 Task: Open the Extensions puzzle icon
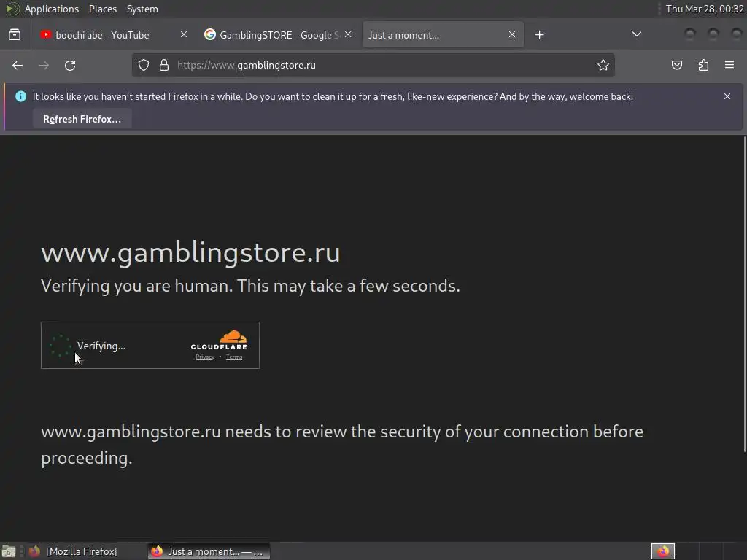pyautogui.click(x=703, y=65)
